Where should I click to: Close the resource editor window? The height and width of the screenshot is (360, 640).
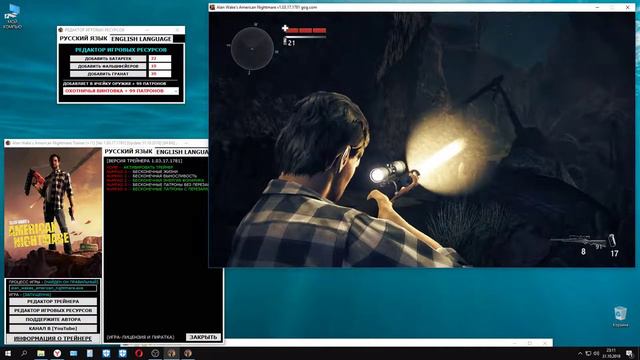tap(177, 30)
